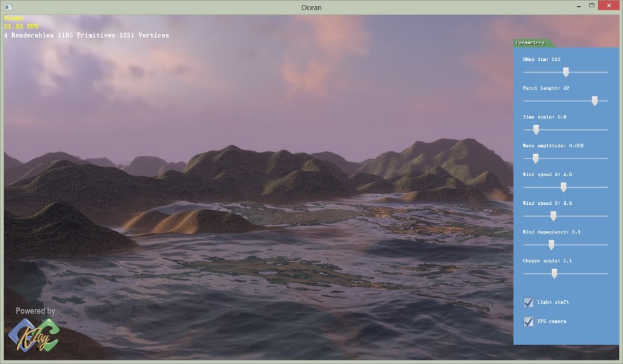The image size is (623, 364).
Task: Click the Choppy scale slider handle
Action: 554,273
